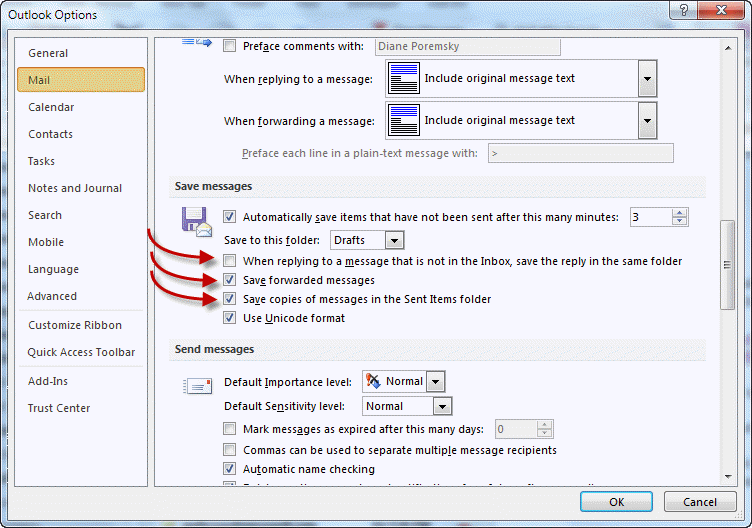
Task: Click scroll down arrow in options pane
Action: [x=728, y=477]
